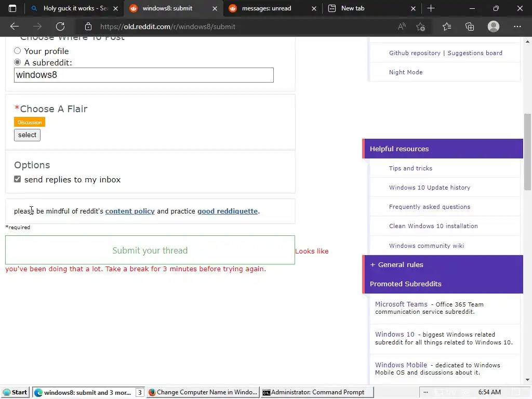
Task: Open Read aloud icon
Action: 402,26
